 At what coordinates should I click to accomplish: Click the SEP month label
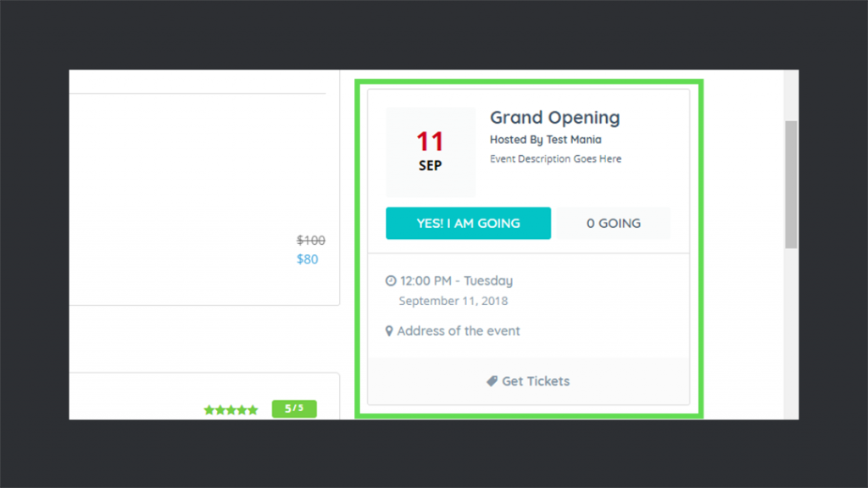click(430, 165)
